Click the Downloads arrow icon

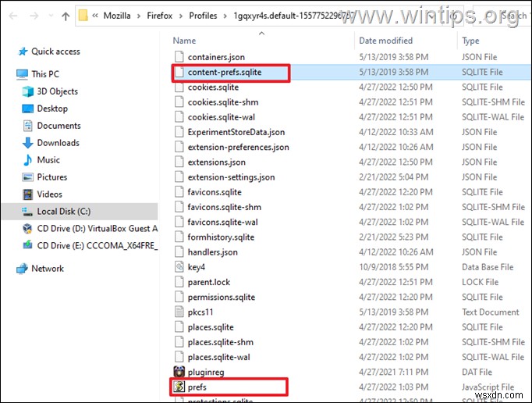(27, 143)
